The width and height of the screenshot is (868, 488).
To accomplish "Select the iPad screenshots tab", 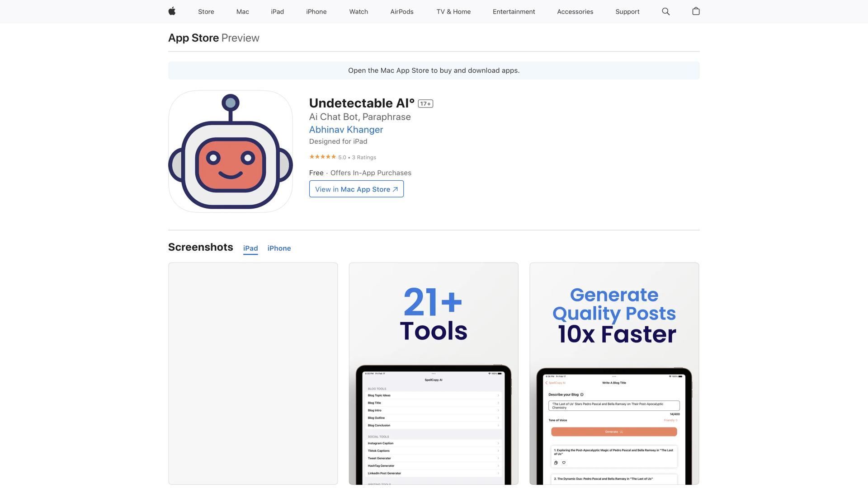I will tap(250, 248).
